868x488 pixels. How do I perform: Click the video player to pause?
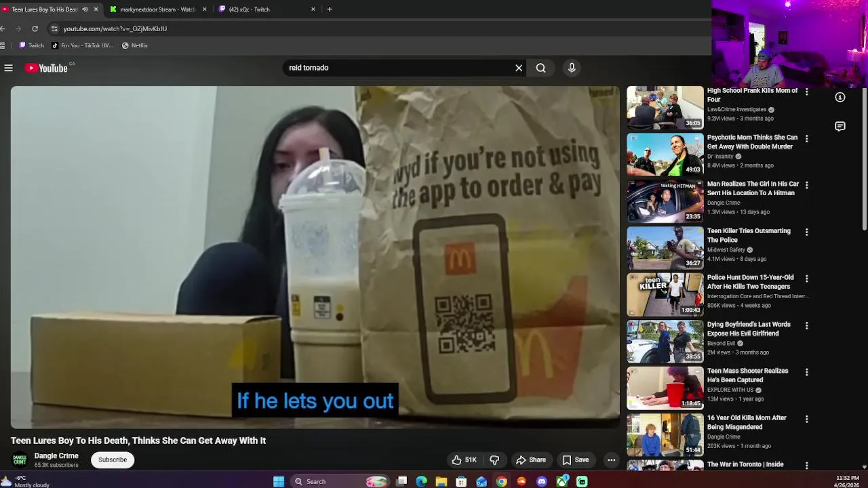(x=315, y=257)
